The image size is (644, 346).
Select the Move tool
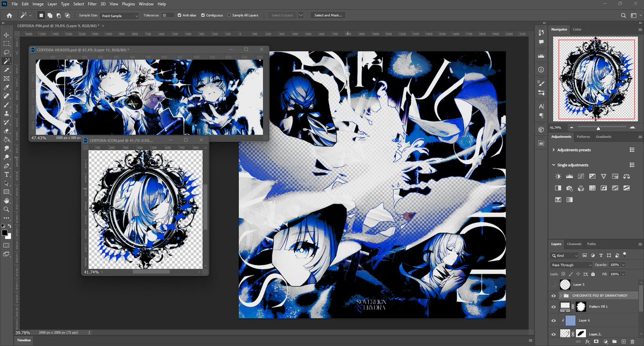tap(6, 35)
